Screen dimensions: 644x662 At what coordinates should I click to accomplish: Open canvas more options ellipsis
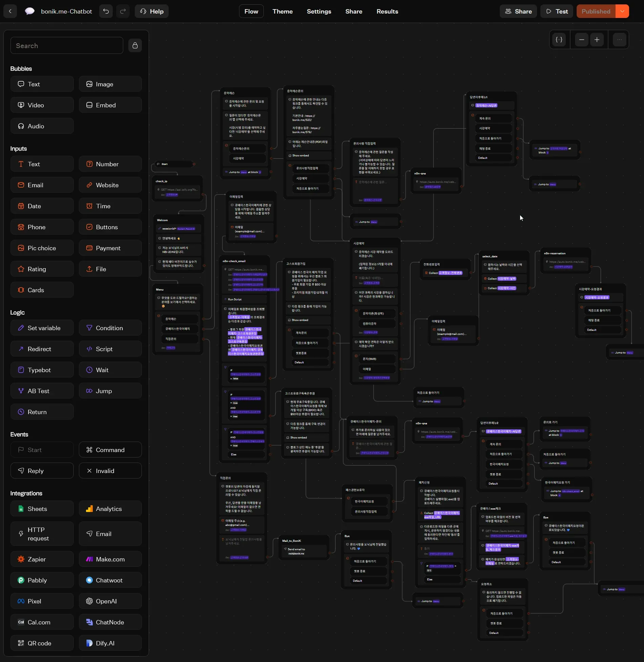619,40
